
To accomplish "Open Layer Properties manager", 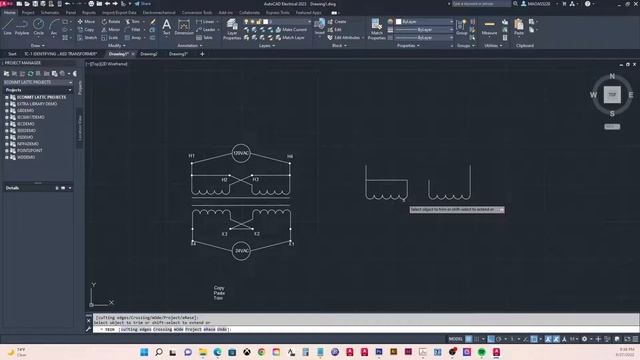I will (x=232, y=29).
